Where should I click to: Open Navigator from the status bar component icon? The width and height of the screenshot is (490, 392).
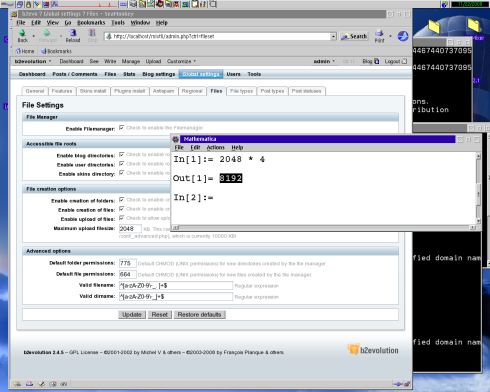(17, 384)
